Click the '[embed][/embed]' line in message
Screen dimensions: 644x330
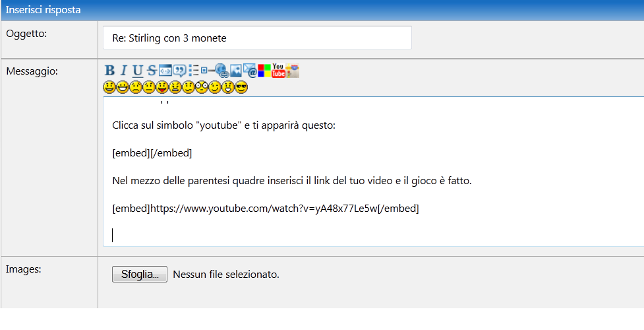click(152, 153)
